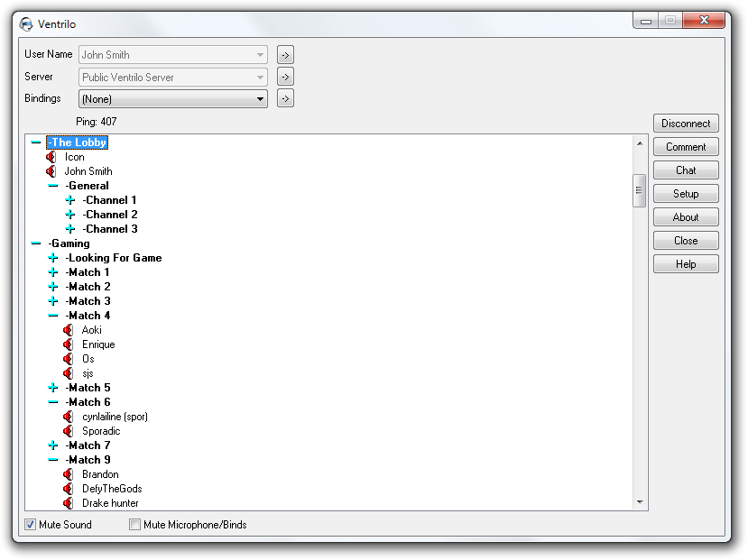
Task: Minimize the Ventrilo window
Action: [646, 21]
